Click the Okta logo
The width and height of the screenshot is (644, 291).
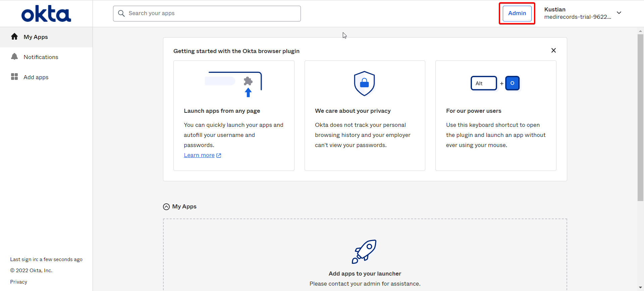point(46,14)
